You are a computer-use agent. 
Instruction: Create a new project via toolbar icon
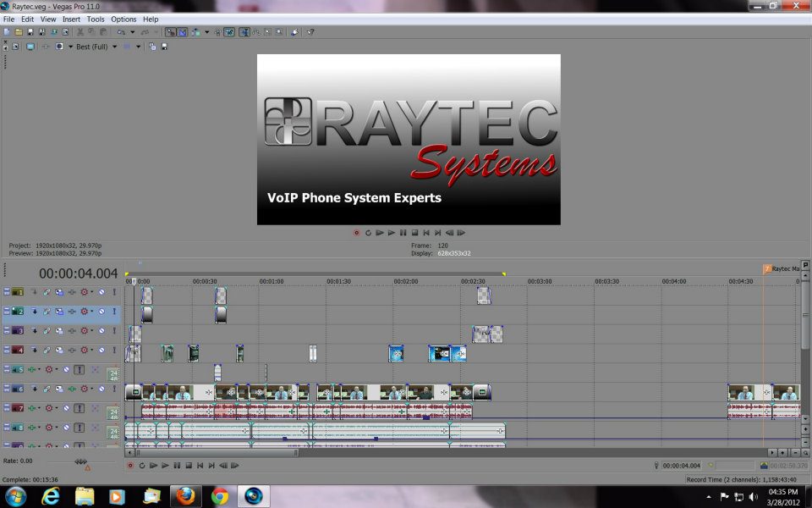(6, 32)
